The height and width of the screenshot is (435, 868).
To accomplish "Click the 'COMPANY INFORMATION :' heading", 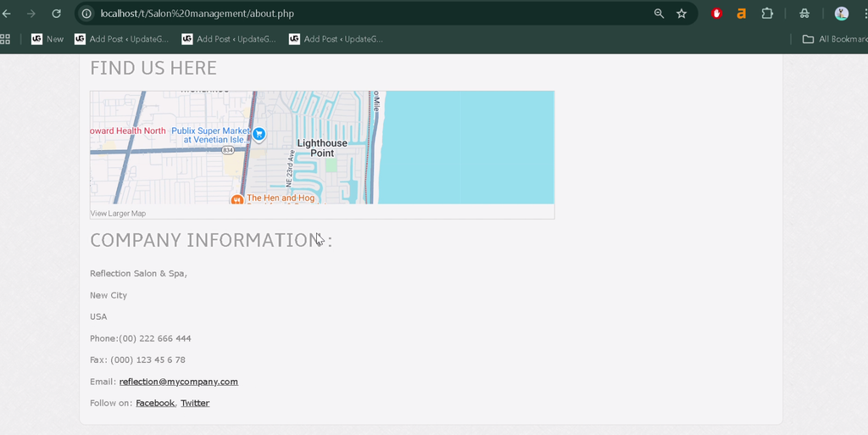I will 211,241.
